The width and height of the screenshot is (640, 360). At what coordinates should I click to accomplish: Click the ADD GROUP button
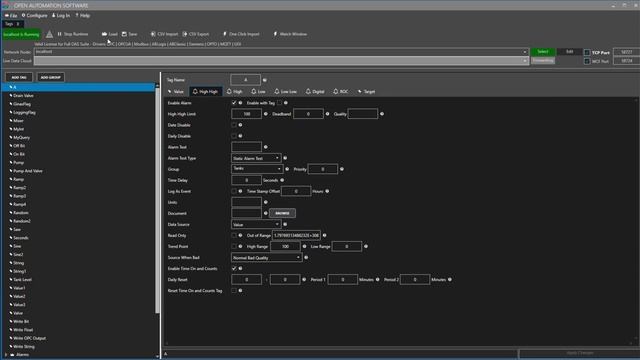[51, 77]
